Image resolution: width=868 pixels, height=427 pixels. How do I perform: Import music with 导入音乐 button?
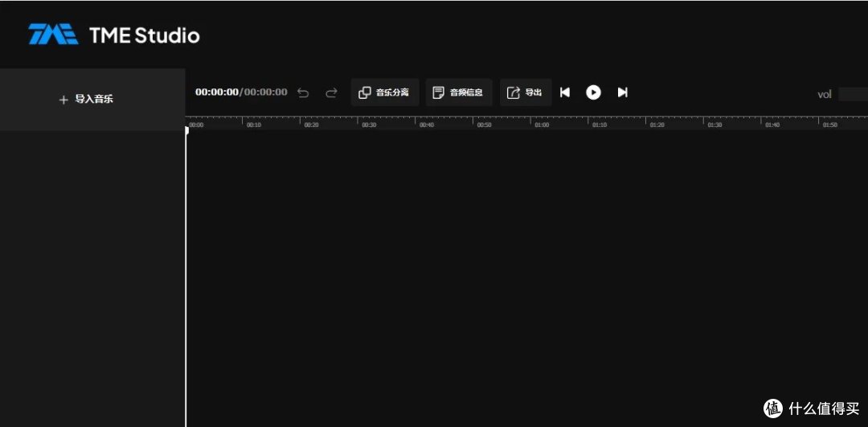tap(92, 100)
